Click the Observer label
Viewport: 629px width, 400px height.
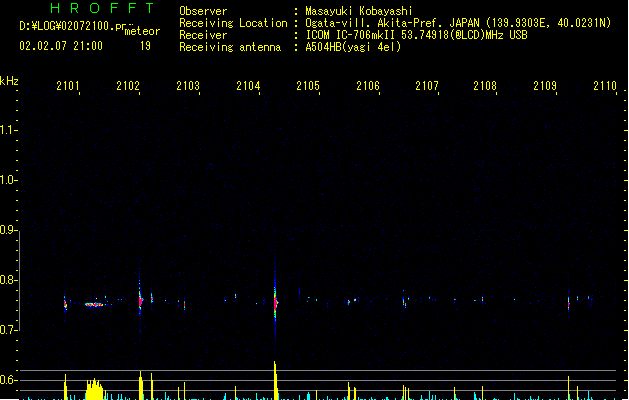(x=203, y=11)
